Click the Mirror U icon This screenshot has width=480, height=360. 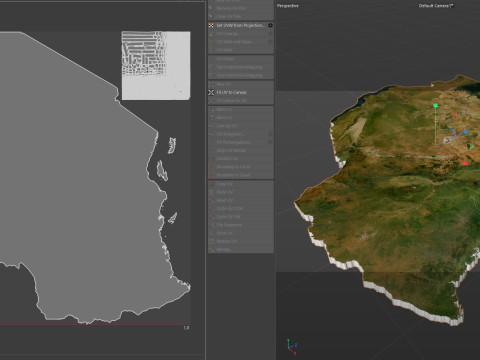pyautogui.click(x=211, y=109)
